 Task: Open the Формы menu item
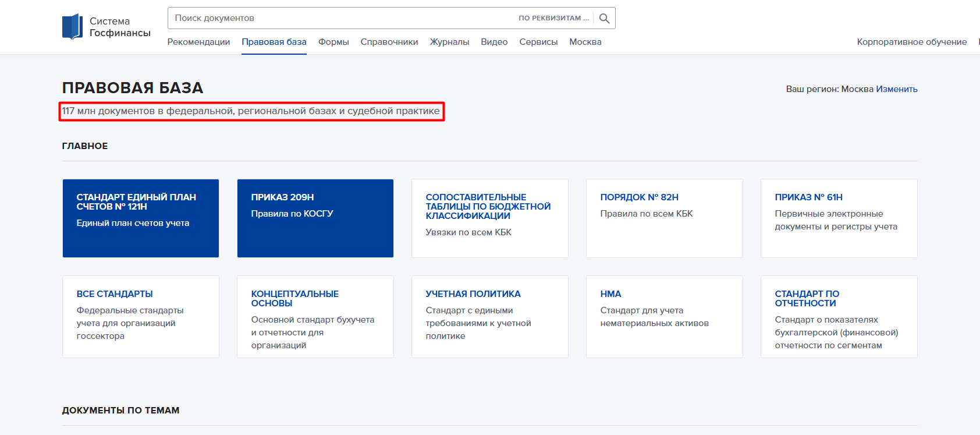pyautogui.click(x=333, y=42)
